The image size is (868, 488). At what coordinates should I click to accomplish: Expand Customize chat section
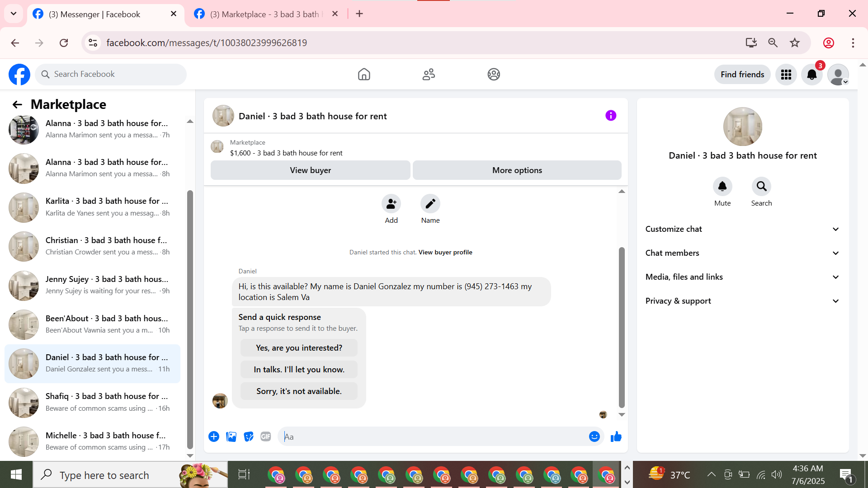[743, 229]
